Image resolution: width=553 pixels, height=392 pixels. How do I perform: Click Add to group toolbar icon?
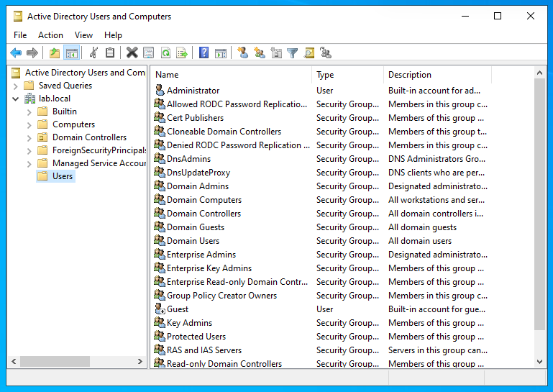click(326, 53)
